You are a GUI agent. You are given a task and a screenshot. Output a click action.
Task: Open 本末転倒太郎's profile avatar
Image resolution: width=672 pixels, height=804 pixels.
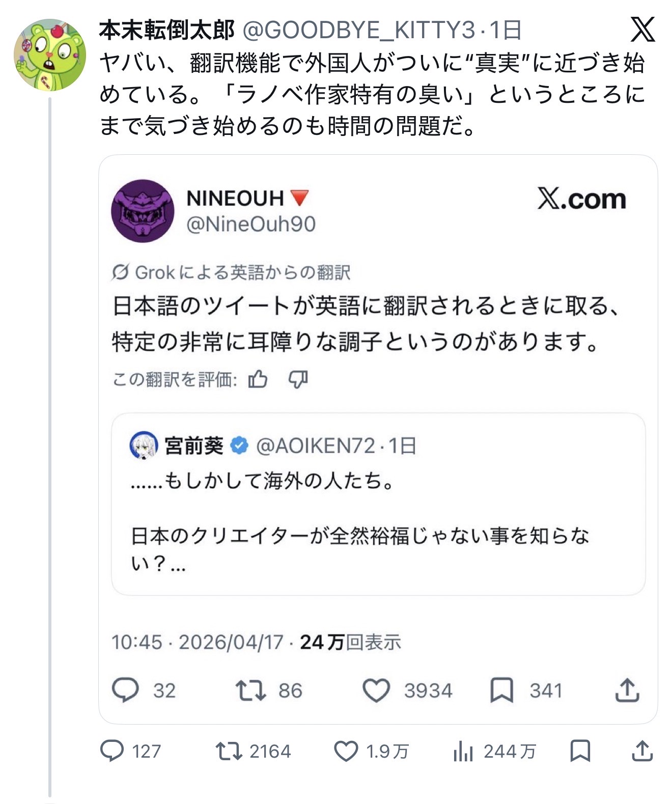pos(49,55)
